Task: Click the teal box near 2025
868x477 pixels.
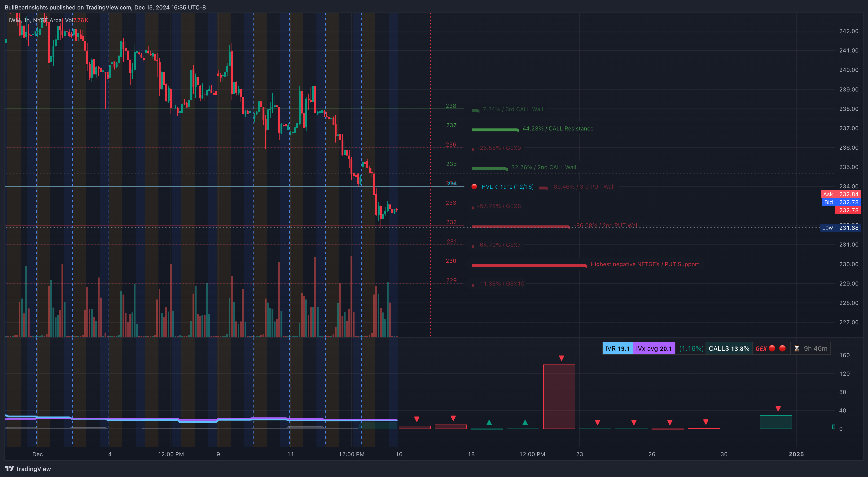Action: click(776, 422)
